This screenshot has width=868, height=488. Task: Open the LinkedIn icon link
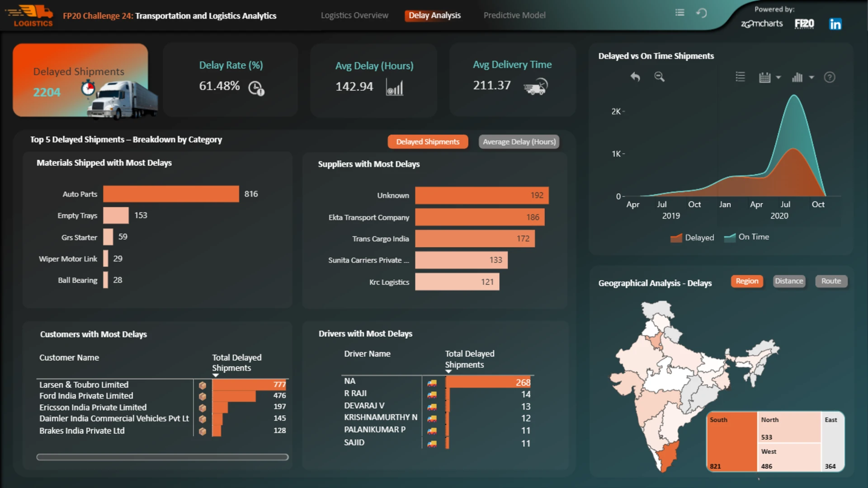point(835,24)
